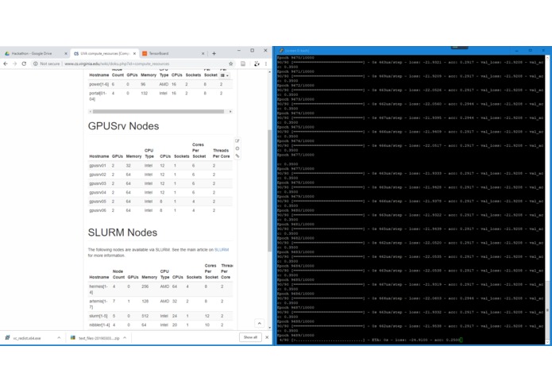Click the terminal window app icon

[281, 51]
